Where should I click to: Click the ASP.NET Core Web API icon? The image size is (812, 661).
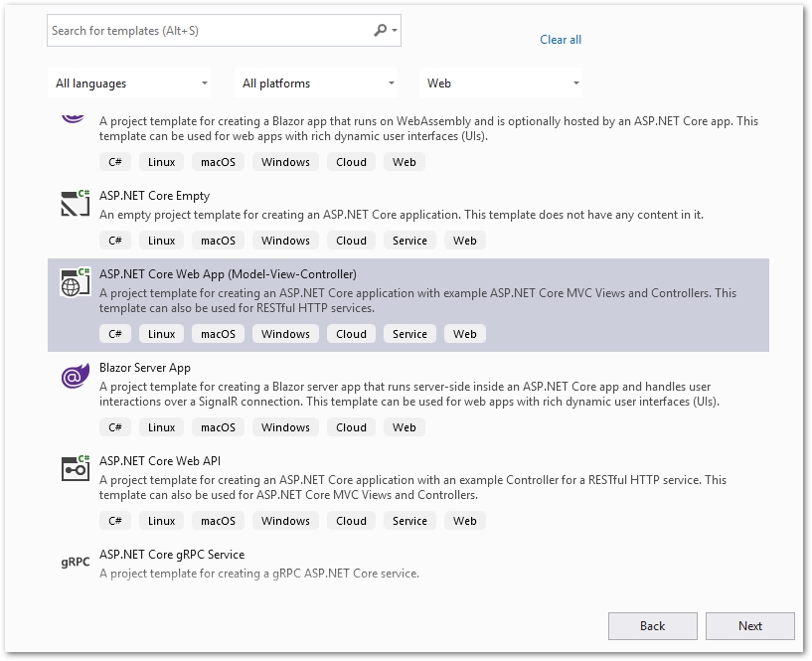point(76,468)
